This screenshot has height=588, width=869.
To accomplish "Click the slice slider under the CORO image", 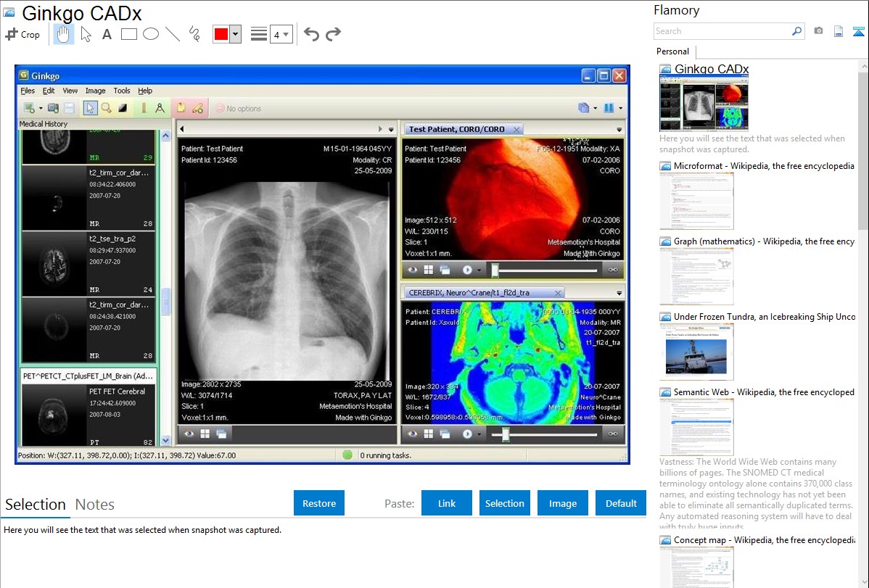I will (545, 270).
